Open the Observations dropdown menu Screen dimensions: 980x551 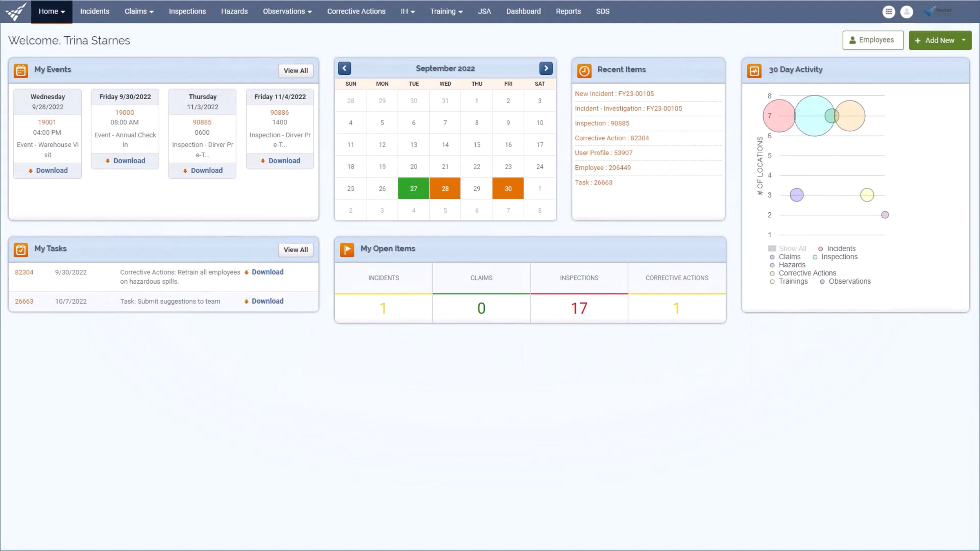tap(287, 11)
